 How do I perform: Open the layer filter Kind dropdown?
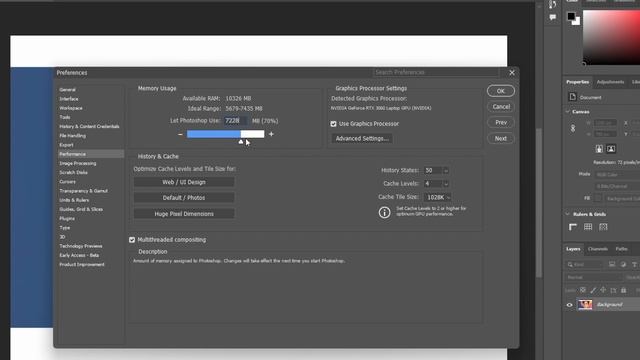pos(584,264)
